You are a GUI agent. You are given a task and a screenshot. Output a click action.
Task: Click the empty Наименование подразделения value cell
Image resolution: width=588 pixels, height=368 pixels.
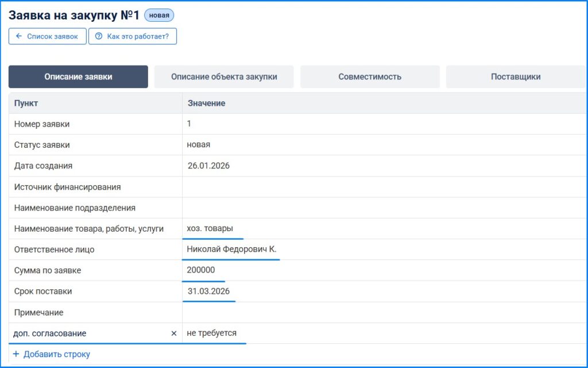coord(385,208)
